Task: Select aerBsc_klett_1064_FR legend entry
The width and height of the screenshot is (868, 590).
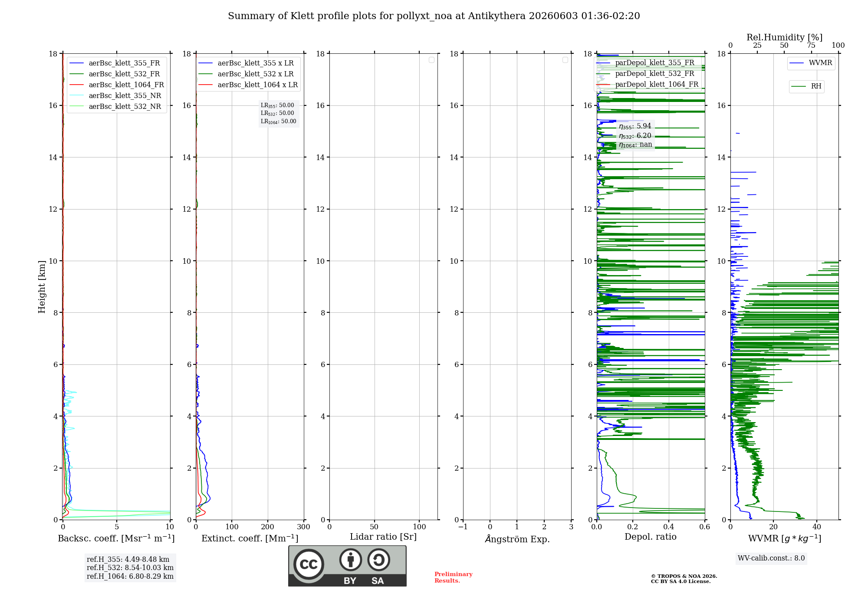Action: coord(117,85)
